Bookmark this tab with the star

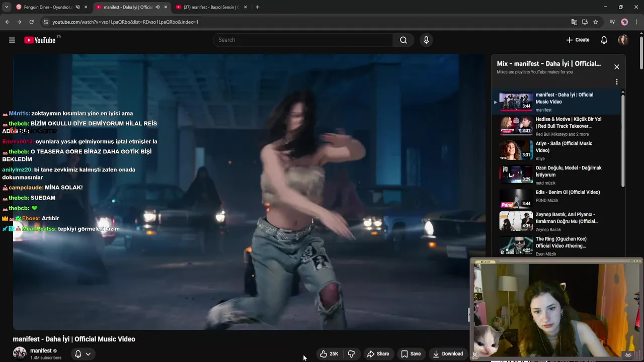click(x=596, y=22)
